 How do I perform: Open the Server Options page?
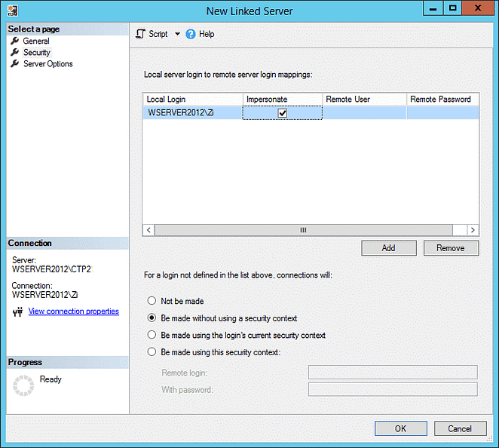pos(47,64)
